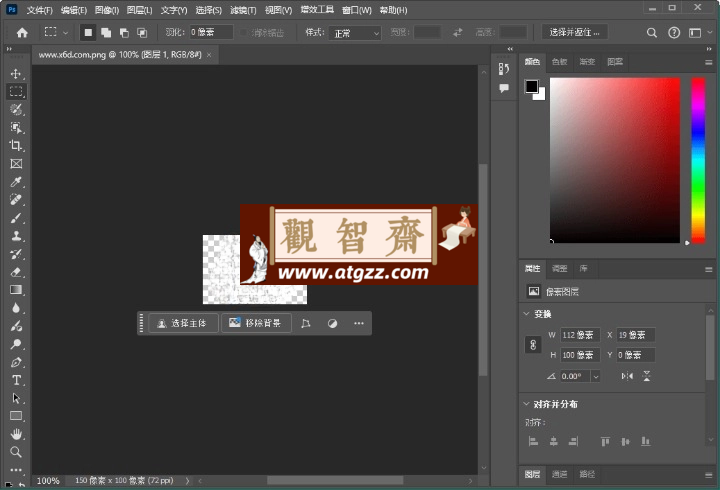Viewport: 720px width, 490px height.
Task: Select the Dodge tool
Action: [16, 344]
